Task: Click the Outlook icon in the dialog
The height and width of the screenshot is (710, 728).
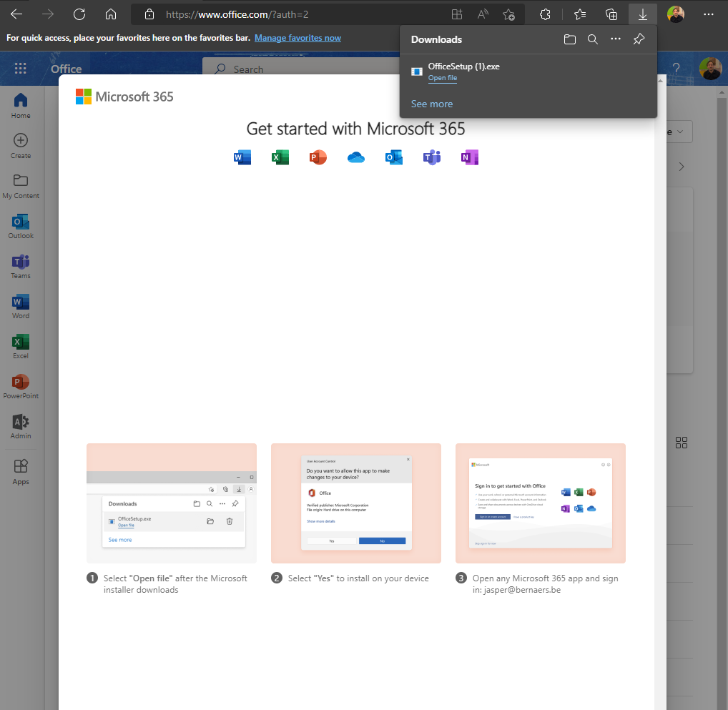Action: pos(394,157)
